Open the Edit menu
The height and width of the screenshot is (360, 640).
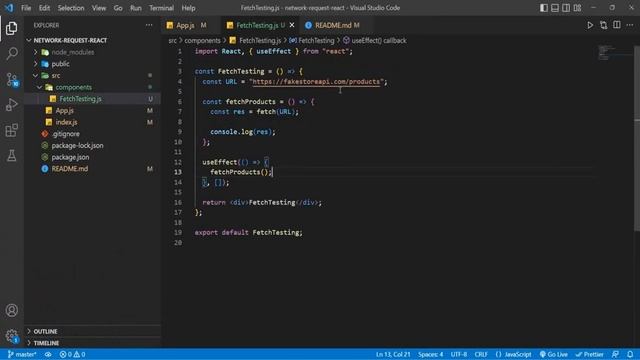44,8
